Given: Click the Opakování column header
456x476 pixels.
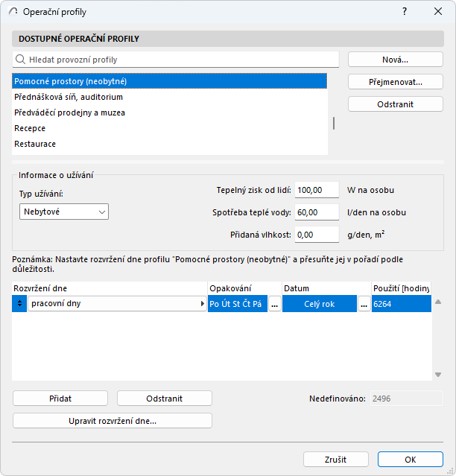Looking at the screenshot, I should pos(244,288).
